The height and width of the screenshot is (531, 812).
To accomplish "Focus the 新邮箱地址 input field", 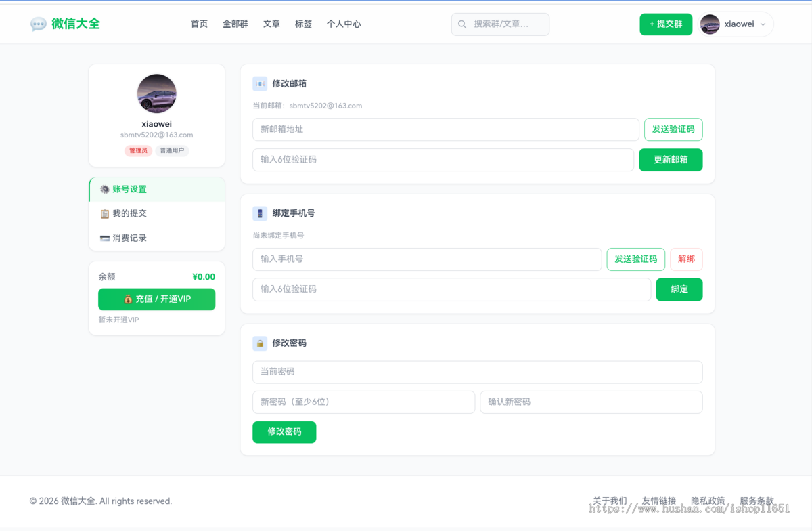I will pyautogui.click(x=446, y=129).
